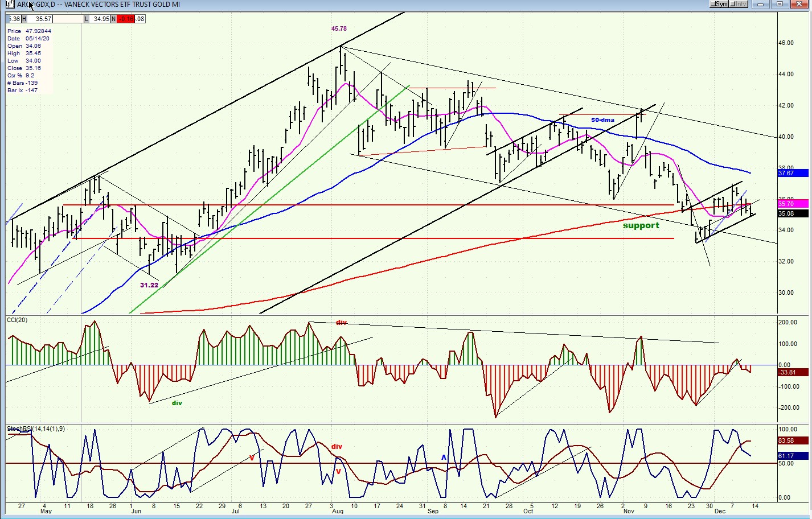Click the CCI(20) indicator label
This screenshot has width=812, height=519.
17,320
